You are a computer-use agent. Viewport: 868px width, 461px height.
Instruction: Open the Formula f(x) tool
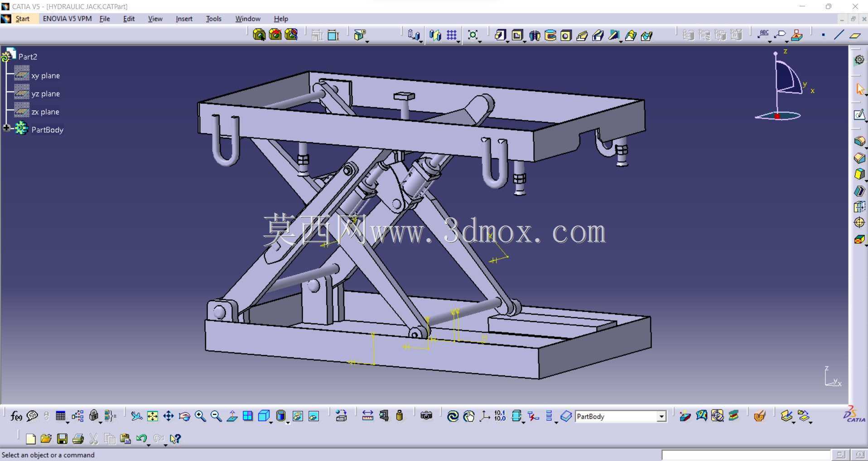[16, 416]
